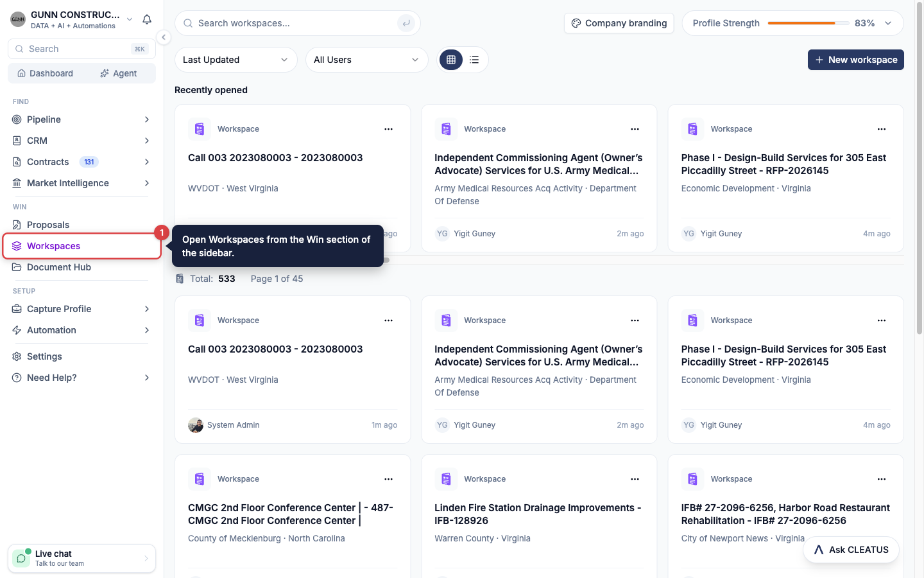Open more options on recently opened Independent Commissioning card
Image resolution: width=924 pixels, height=578 pixels.
[635, 129]
